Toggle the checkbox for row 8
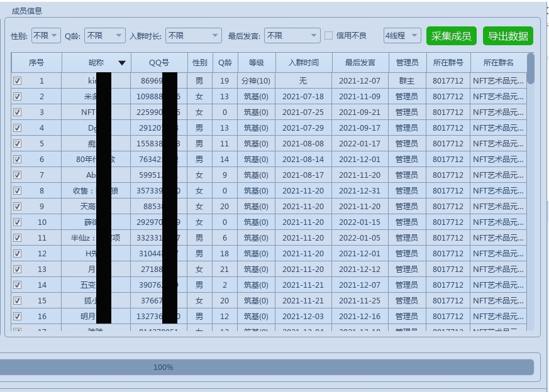 coord(17,191)
